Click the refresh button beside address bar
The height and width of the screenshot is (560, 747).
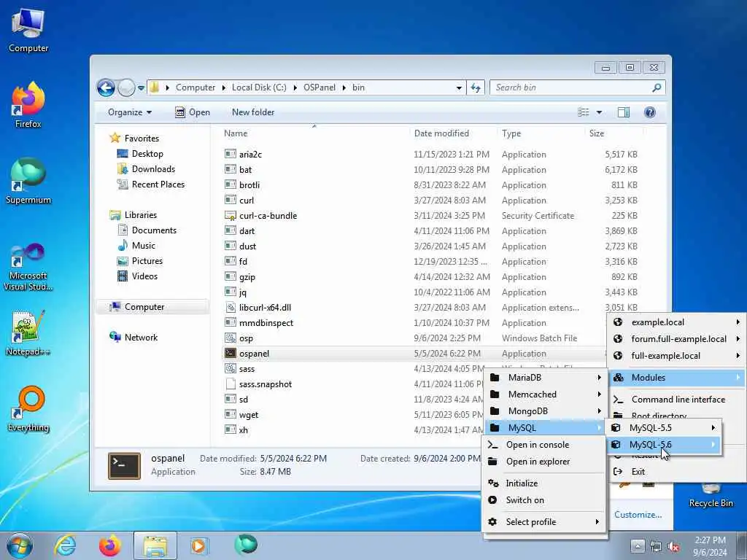point(476,87)
